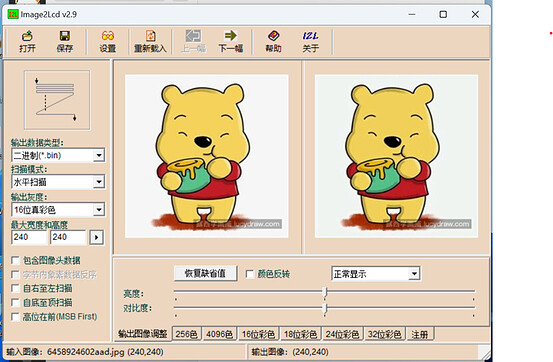Switch to 256色 tab

[187, 334]
